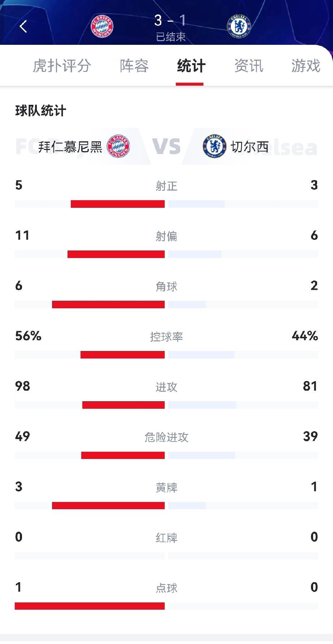Image resolution: width=333 pixels, height=644 pixels.
Task: Tap Bayern logo beside 拜仁慕尼黑
Action: 118,146
